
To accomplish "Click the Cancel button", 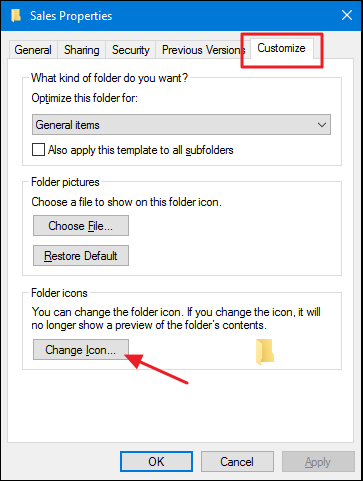I will pyautogui.click(x=237, y=462).
